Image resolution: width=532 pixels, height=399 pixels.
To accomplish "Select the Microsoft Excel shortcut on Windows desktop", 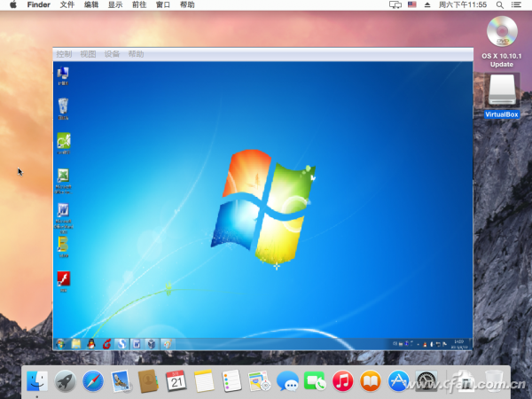I will (63, 181).
